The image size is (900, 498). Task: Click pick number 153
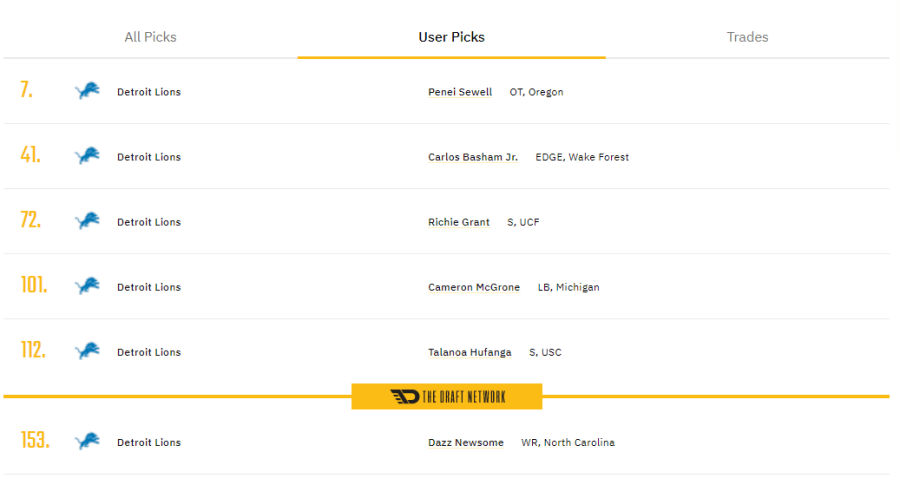pos(35,440)
